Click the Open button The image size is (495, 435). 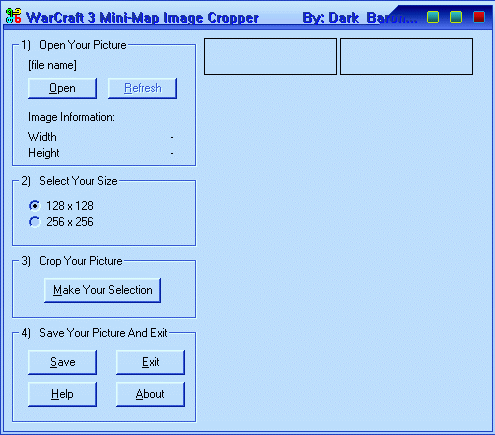62,88
